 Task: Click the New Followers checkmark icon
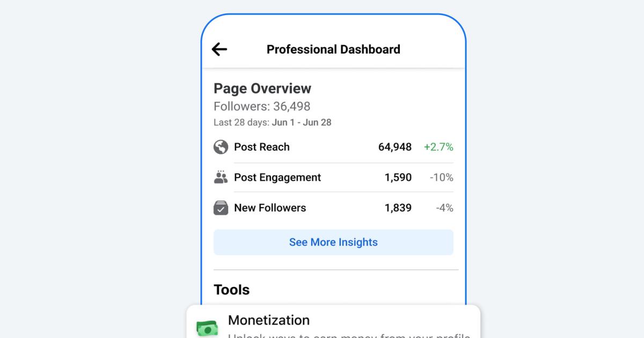point(221,208)
